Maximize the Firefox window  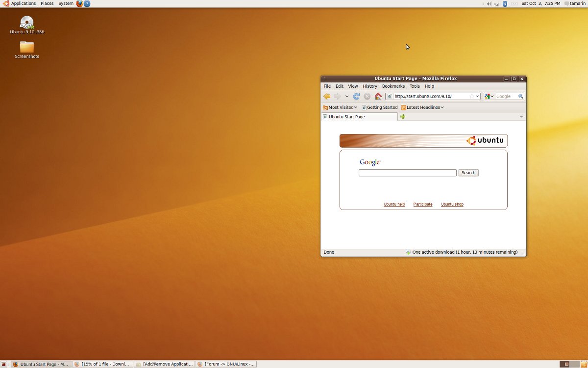[514, 79]
